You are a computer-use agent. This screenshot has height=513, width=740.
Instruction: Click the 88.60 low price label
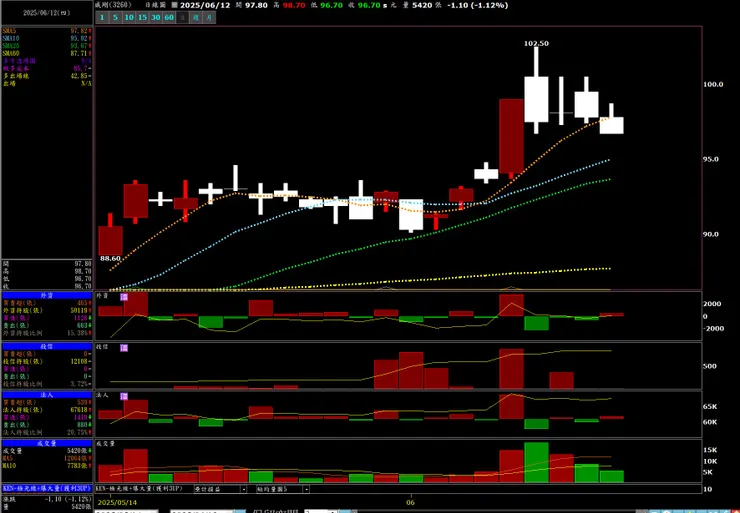click(x=110, y=259)
